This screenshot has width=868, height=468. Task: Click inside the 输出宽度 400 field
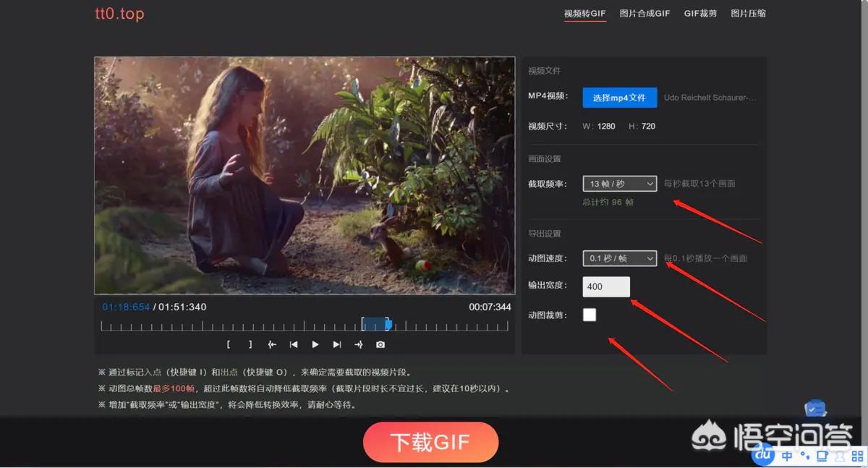click(x=606, y=286)
